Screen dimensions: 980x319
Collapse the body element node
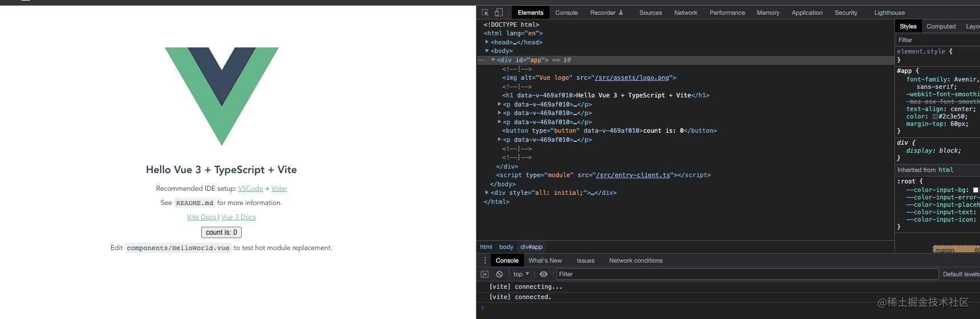487,51
